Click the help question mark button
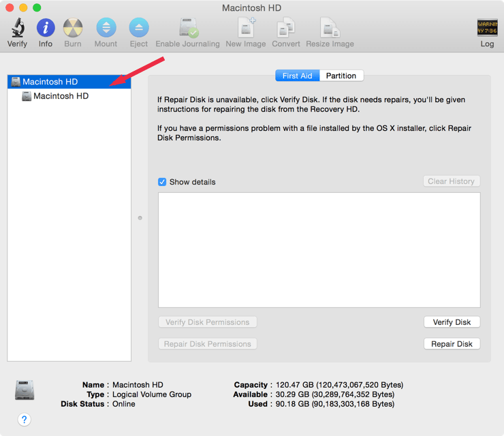This screenshot has width=504, height=436. click(24, 420)
